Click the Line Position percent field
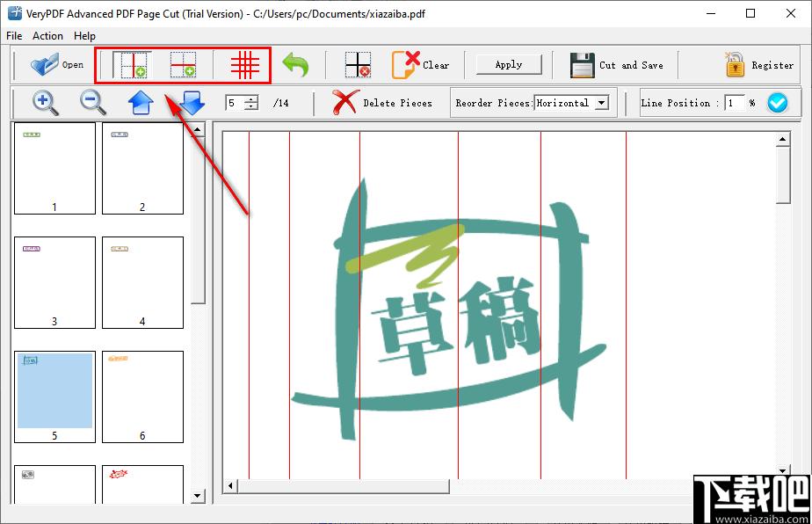The width and height of the screenshot is (812, 524). point(734,103)
